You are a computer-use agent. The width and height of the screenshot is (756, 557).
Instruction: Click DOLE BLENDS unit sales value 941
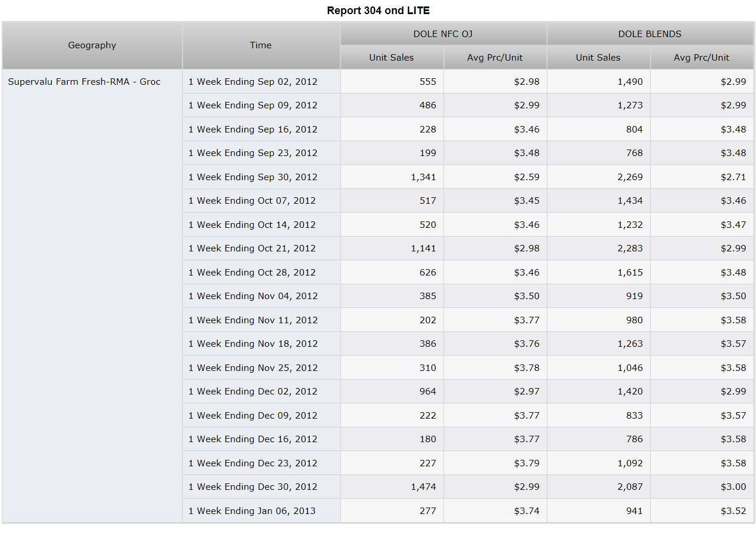(635, 510)
